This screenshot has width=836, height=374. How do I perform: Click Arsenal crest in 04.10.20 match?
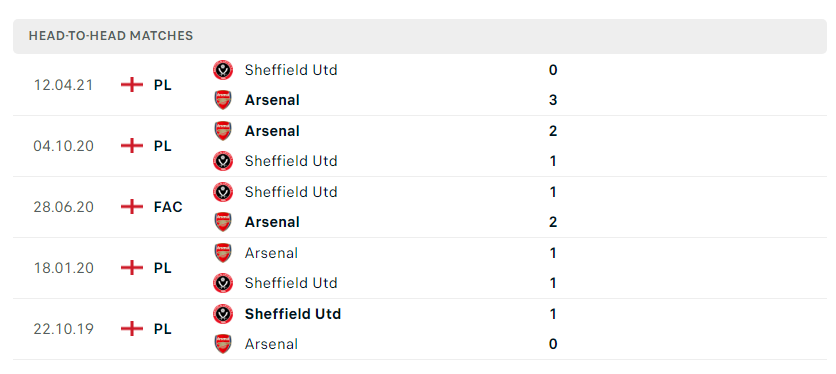tap(223, 131)
